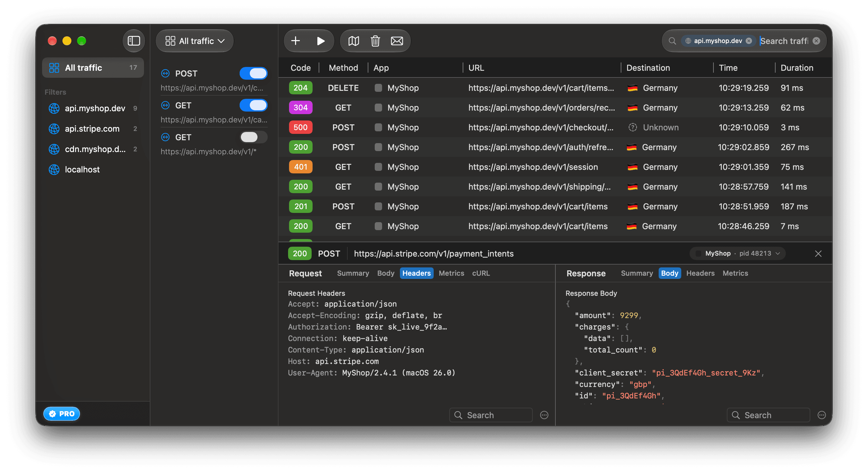Click the envelope icon in toolbar

click(397, 41)
